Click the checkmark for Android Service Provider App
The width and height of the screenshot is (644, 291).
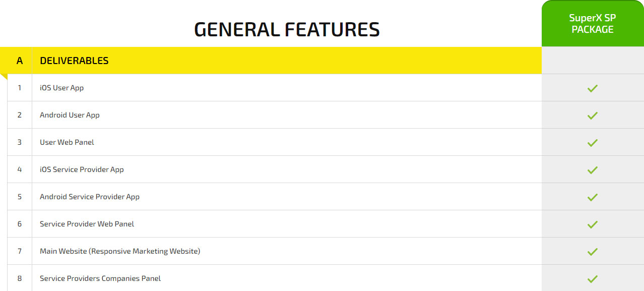[x=592, y=197]
